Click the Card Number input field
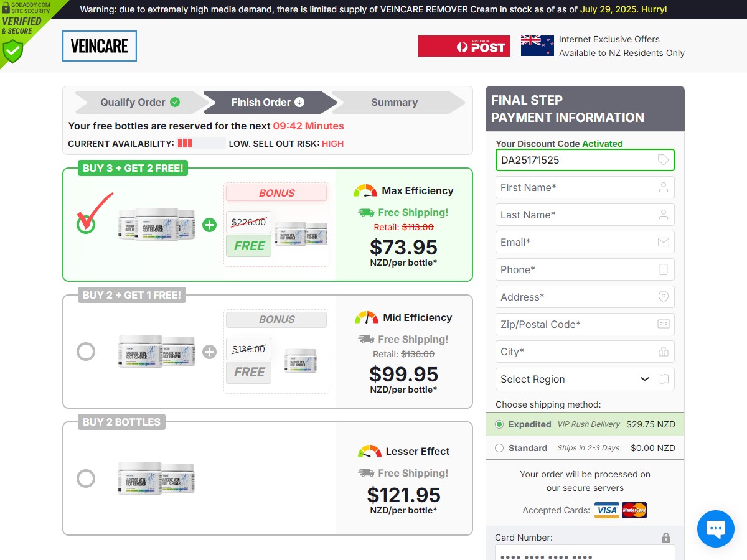Viewport: 747px width, 560px height. click(585, 554)
